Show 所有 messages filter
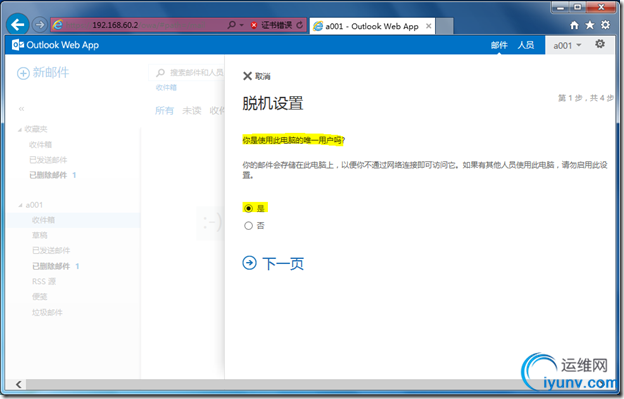Viewport: 624px width, 399px height. point(164,111)
